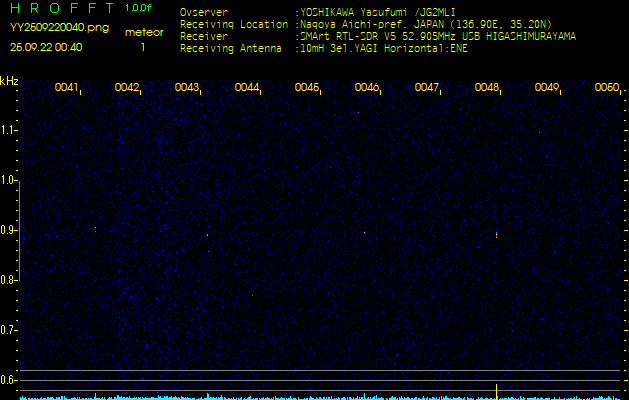
Task: Click the 0044 time marker
Action: click(x=246, y=87)
